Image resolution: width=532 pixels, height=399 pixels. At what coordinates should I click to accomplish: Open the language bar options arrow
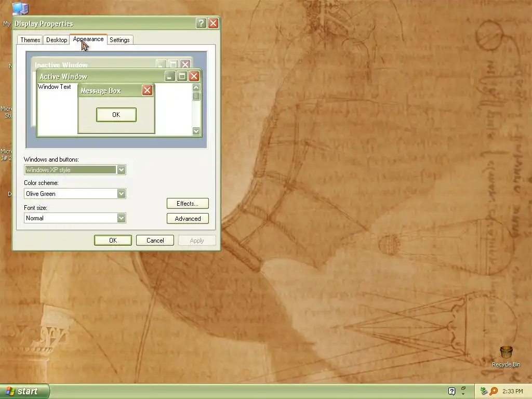point(463,394)
